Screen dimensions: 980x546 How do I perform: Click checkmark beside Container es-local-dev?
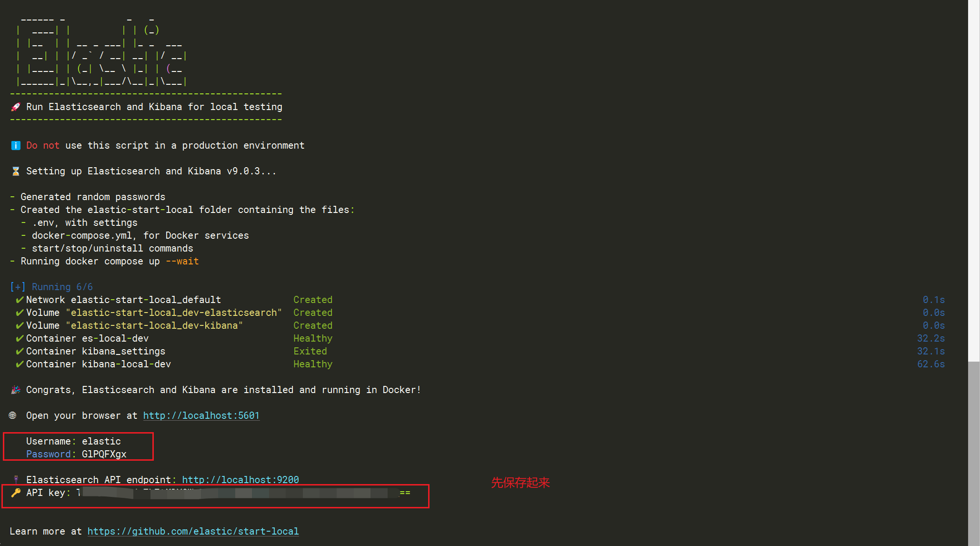coord(20,338)
